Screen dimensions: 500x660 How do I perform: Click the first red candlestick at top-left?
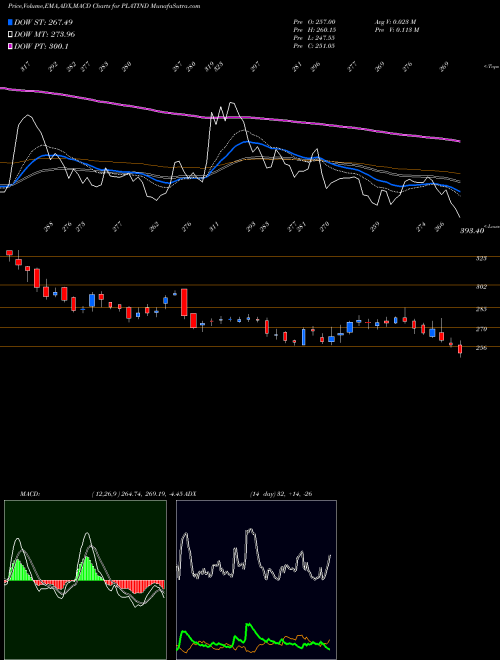9,253
